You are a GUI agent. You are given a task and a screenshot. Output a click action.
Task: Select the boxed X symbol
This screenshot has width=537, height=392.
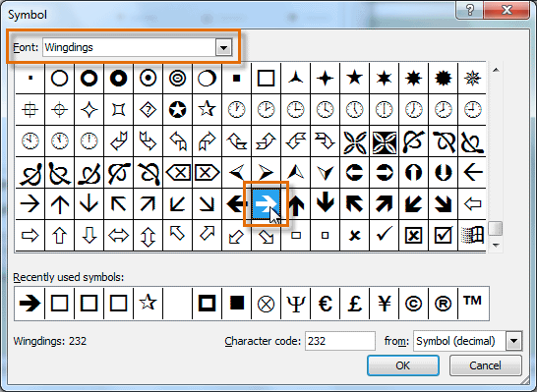(413, 236)
